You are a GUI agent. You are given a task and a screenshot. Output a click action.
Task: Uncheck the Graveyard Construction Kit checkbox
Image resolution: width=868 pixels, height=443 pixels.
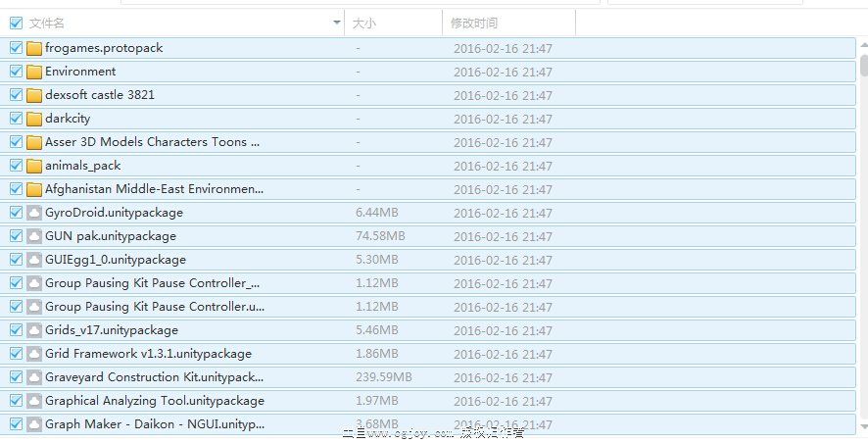click(16, 377)
